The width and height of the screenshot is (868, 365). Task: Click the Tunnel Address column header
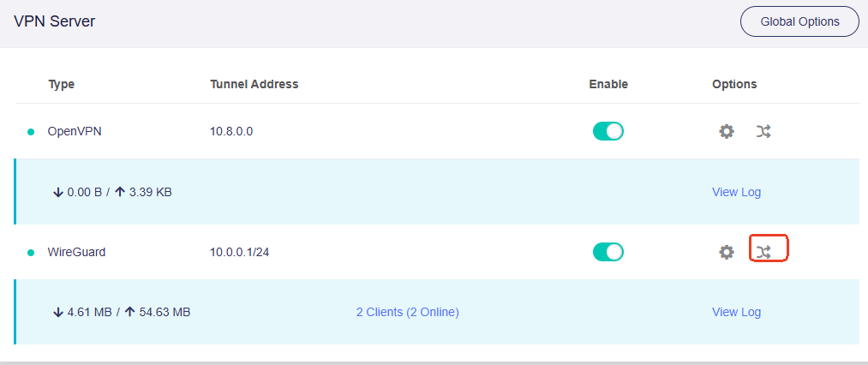pyautogui.click(x=254, y=84)
